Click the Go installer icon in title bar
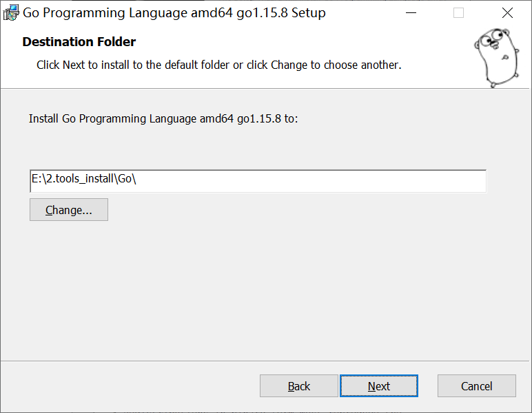 12,13
